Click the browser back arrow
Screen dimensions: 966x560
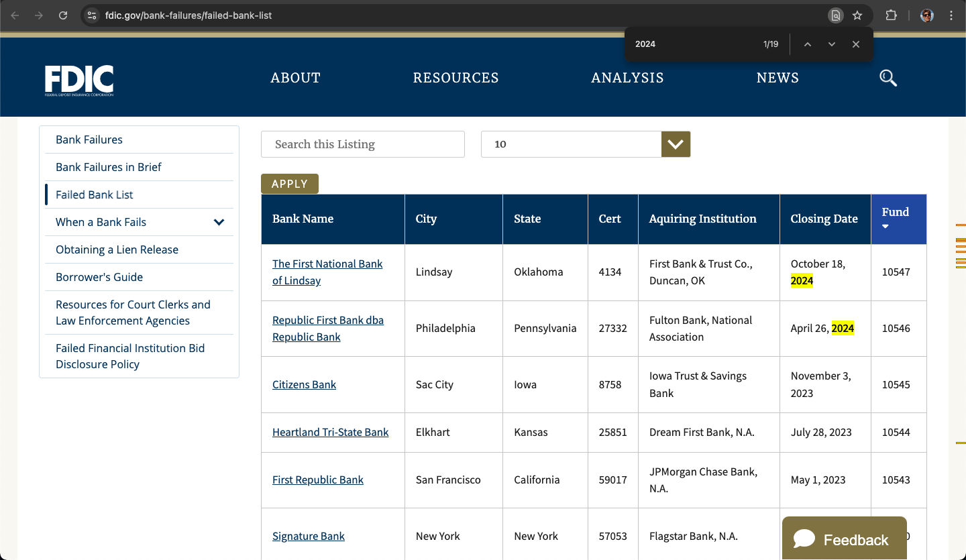15,15
